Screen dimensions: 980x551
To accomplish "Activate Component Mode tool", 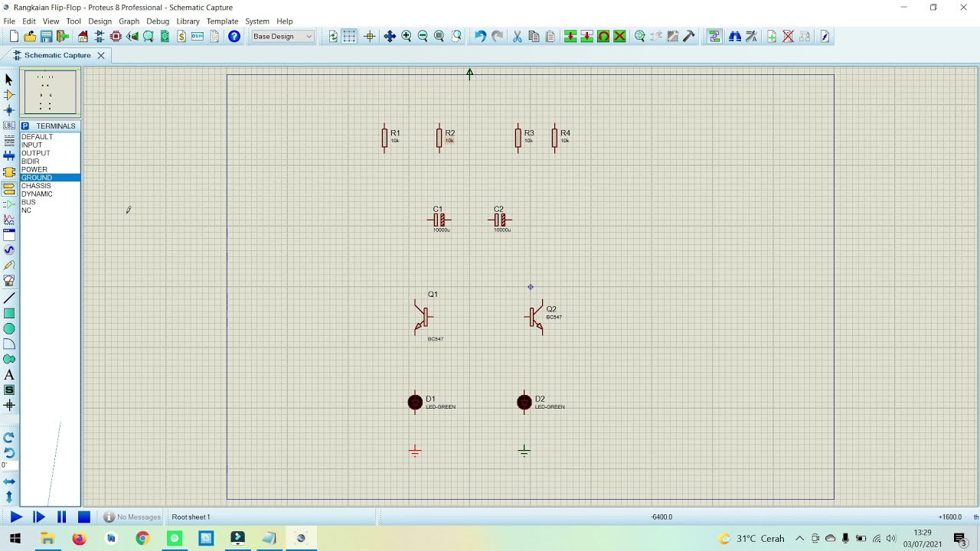I will [9, 95].
